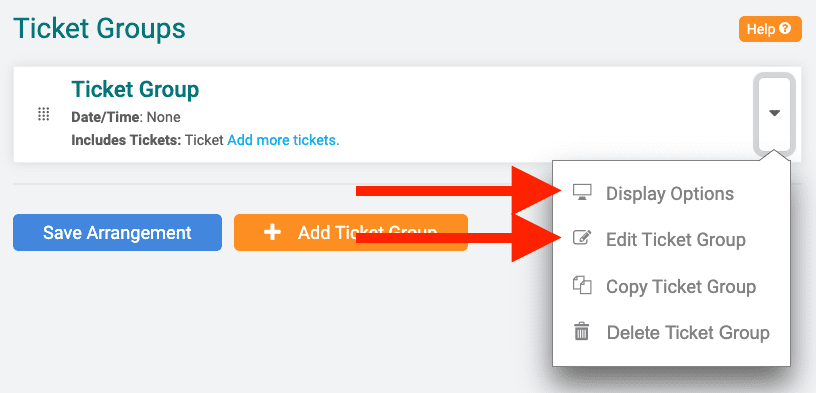Grab the dotted drag handle icon
Image resolution: width=816 pixels, height=393 pixels.
(44, 115)
